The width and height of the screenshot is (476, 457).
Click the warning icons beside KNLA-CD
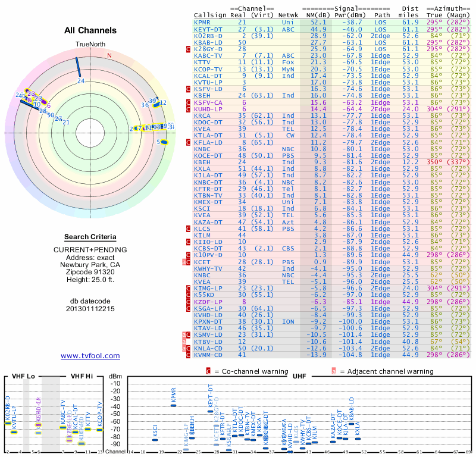point(186,348)
